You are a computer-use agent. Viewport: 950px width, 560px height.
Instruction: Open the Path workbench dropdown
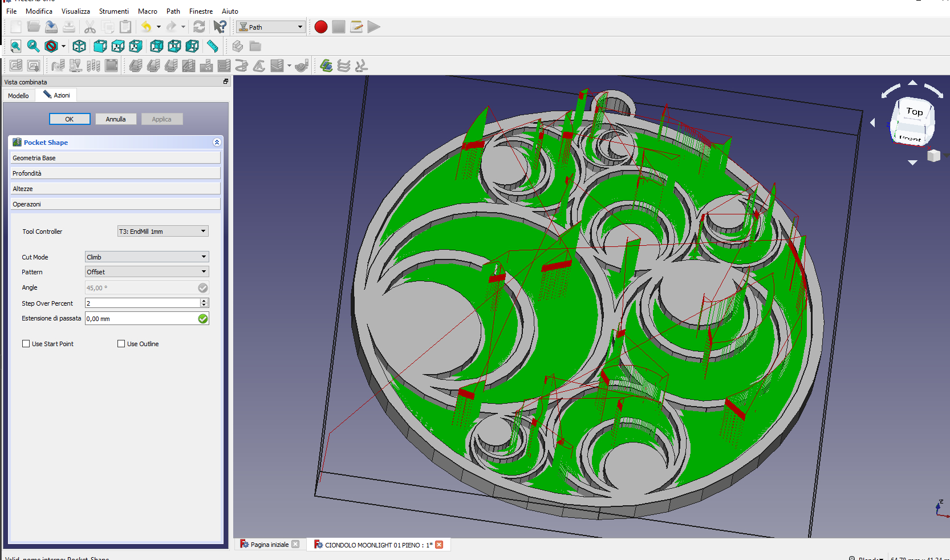pyautogui.click(x=271, y=27)
